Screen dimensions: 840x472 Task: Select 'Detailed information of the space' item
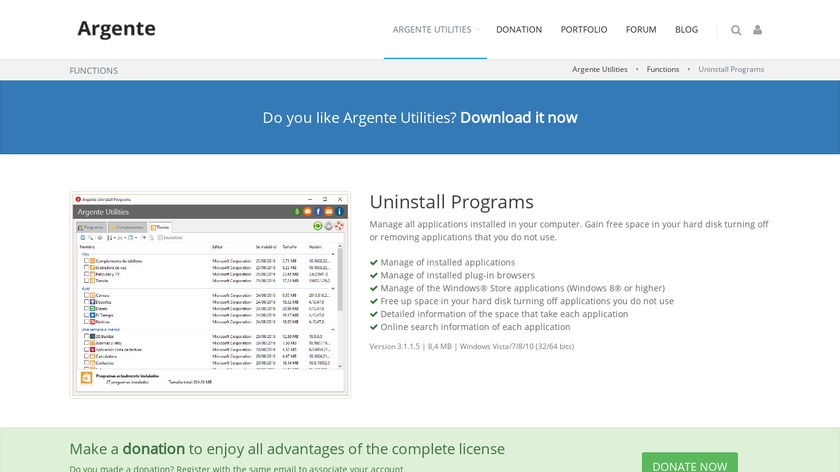[x=504, y=314]
